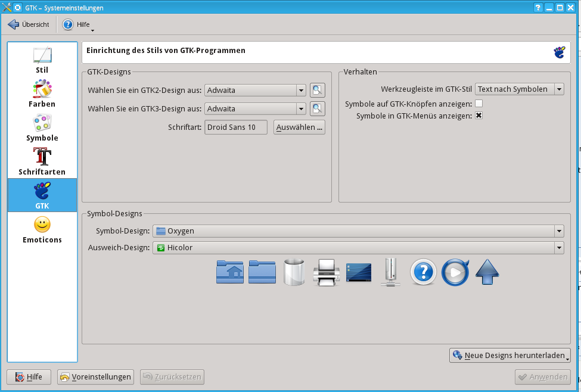
Task: Open the Hilfe toolbar menu
Action: point(78,24)
